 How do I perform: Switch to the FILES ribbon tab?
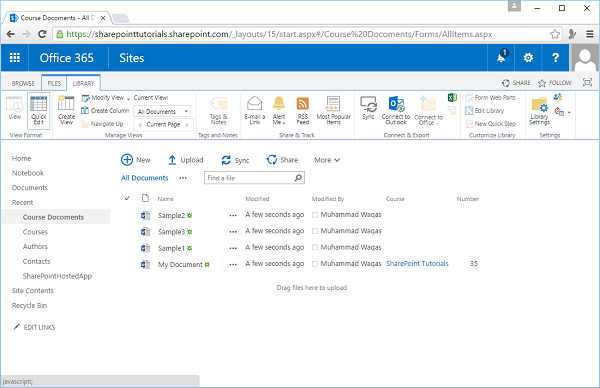click(54, 83)
